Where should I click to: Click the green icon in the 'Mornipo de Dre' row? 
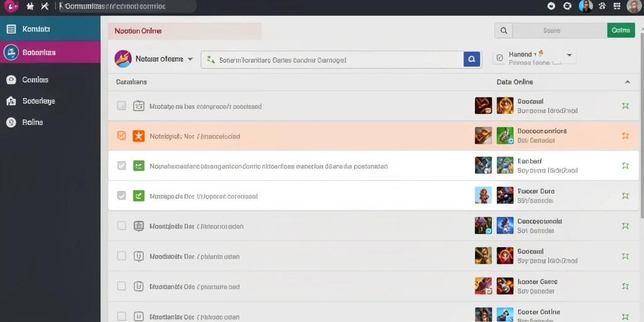tap(139, 196)
